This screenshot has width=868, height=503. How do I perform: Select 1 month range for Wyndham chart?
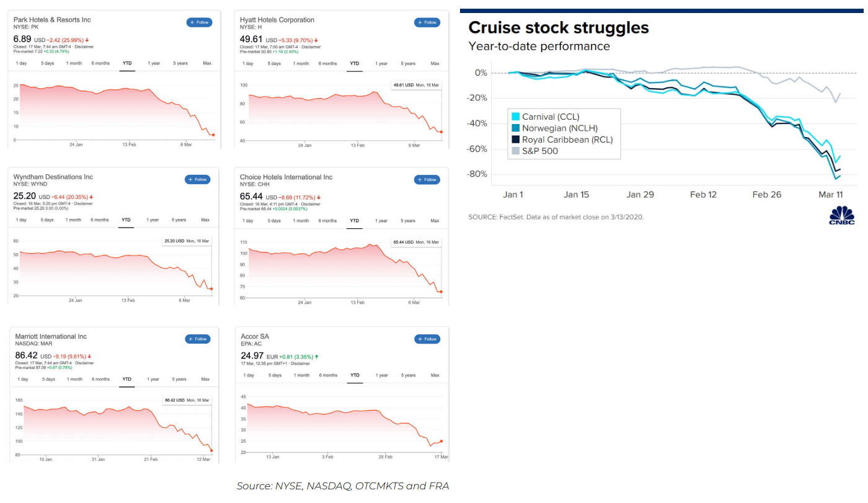pos(73,220)
